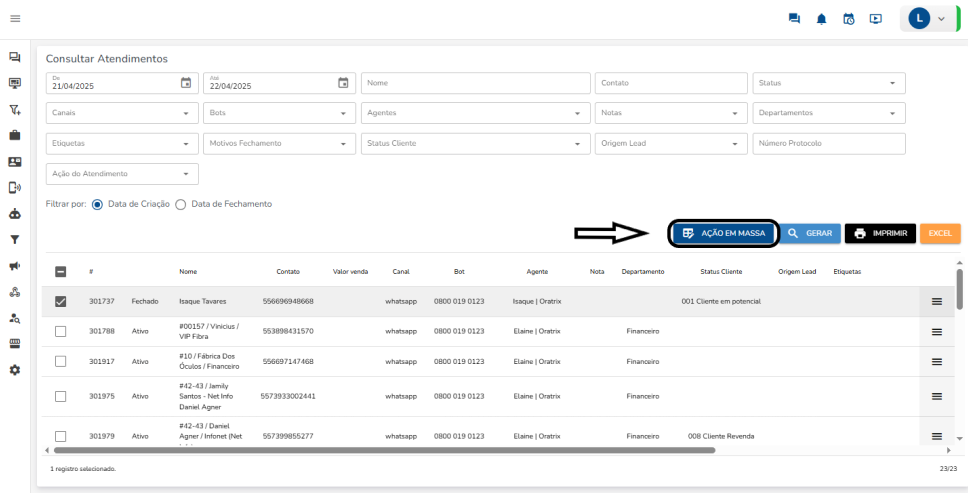
Task: Open the user profile L menu
Action: [928, 19]
